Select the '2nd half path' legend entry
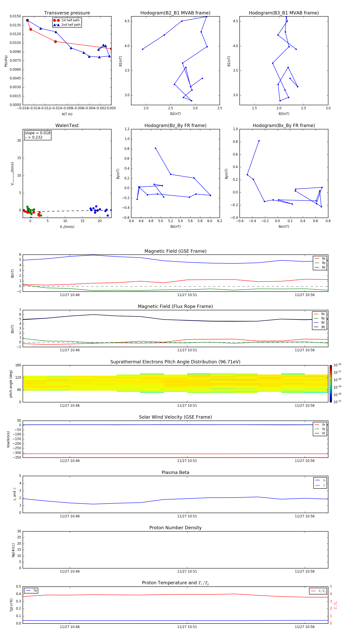The image size is (351, 644). tap(67, 25)
